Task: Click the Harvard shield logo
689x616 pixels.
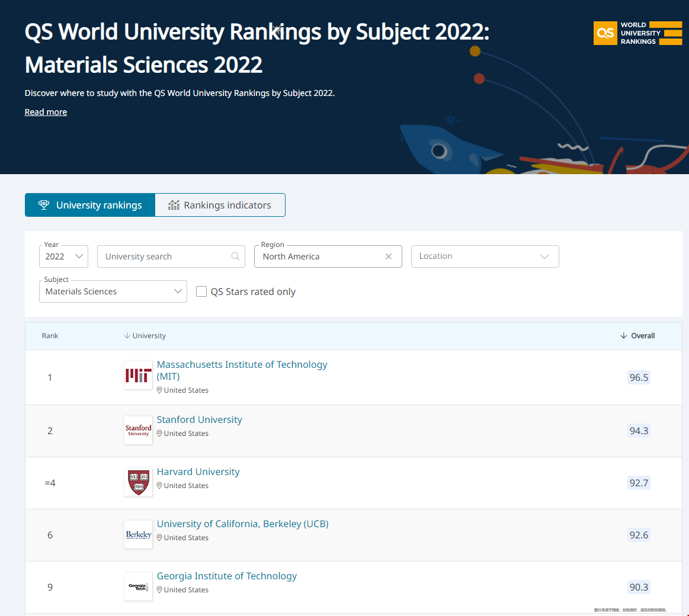Action: (x=138, y=482)
